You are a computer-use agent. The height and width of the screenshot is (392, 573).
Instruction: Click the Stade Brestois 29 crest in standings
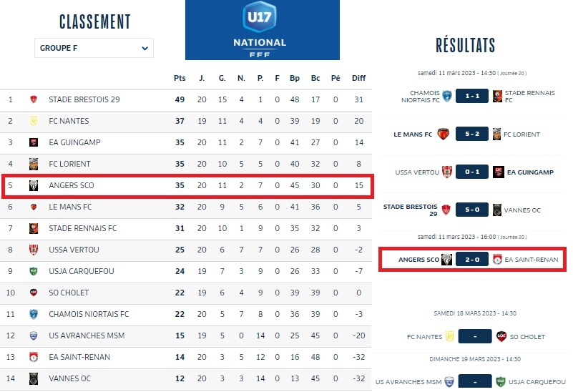pyautogui.click(x=34, y=99)
